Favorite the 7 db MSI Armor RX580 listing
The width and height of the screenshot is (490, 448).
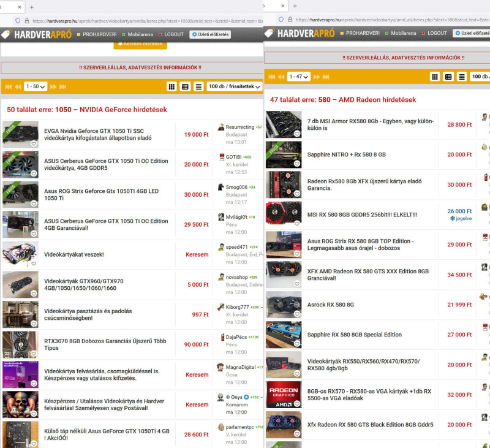(x=297, y=134)
